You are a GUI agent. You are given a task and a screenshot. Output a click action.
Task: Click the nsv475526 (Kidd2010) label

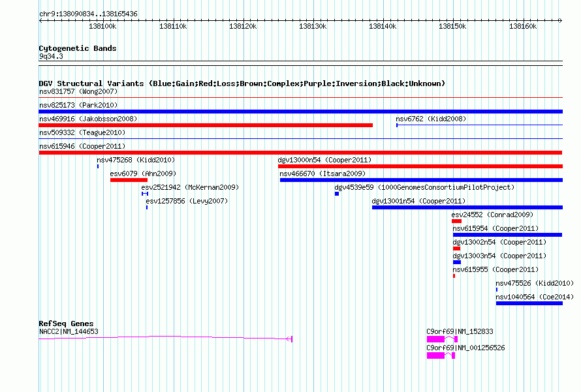pos(535,283)
